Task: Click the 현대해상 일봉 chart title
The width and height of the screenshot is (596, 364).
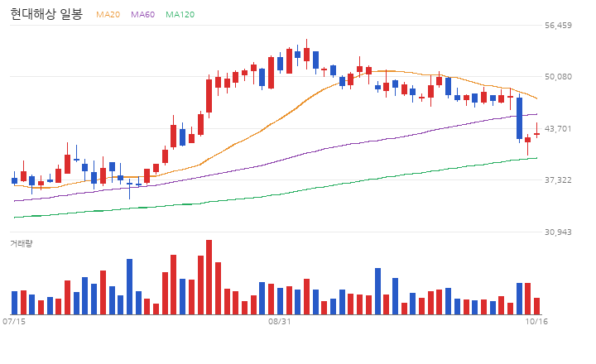Action: pos(46,14)
